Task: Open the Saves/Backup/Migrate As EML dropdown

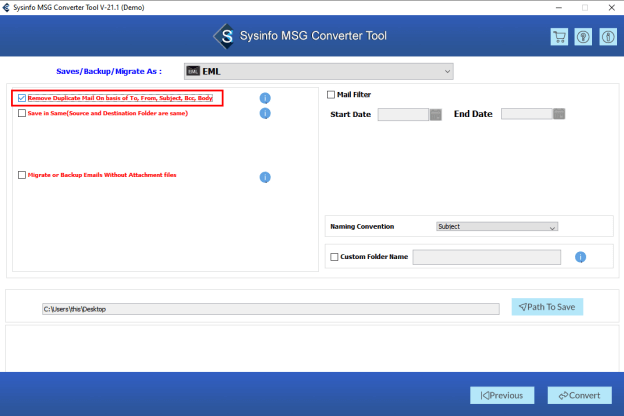Action: point(318,71)
